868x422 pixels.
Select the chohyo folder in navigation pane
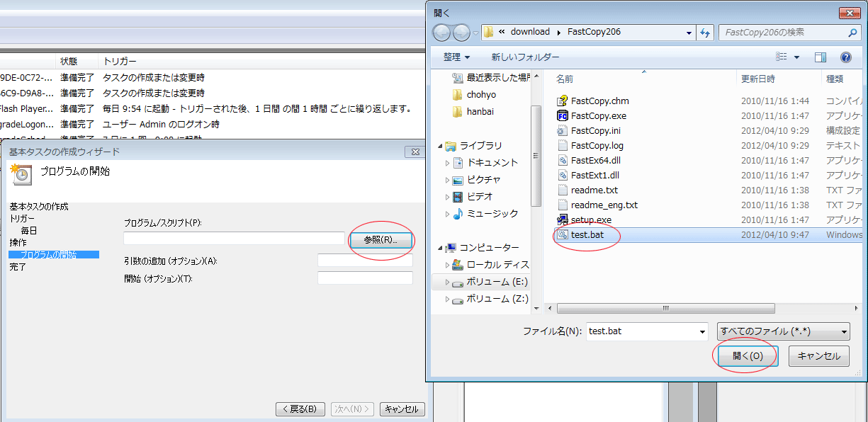tap(481, 95)
